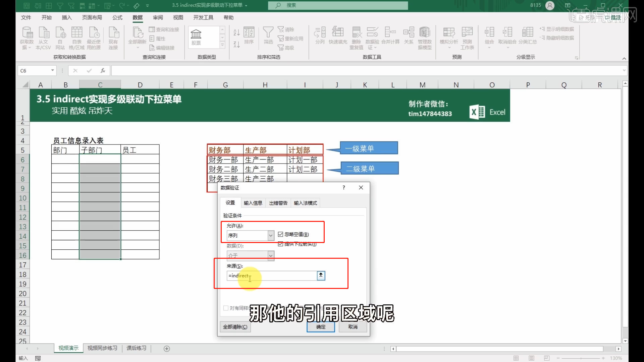This screenshot has height=362, width=644.
Task: Go to the IME Mode (输入法模式) tab
Action: click(x=305, y=203)
